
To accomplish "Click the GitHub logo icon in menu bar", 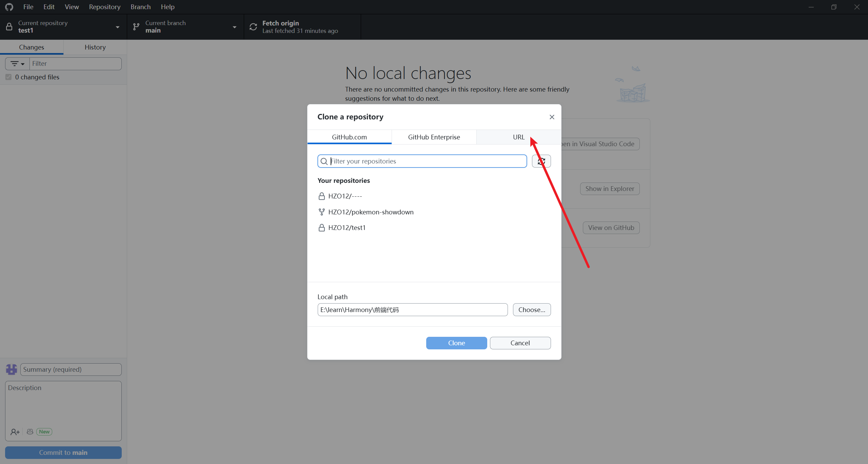I will 9,7.
